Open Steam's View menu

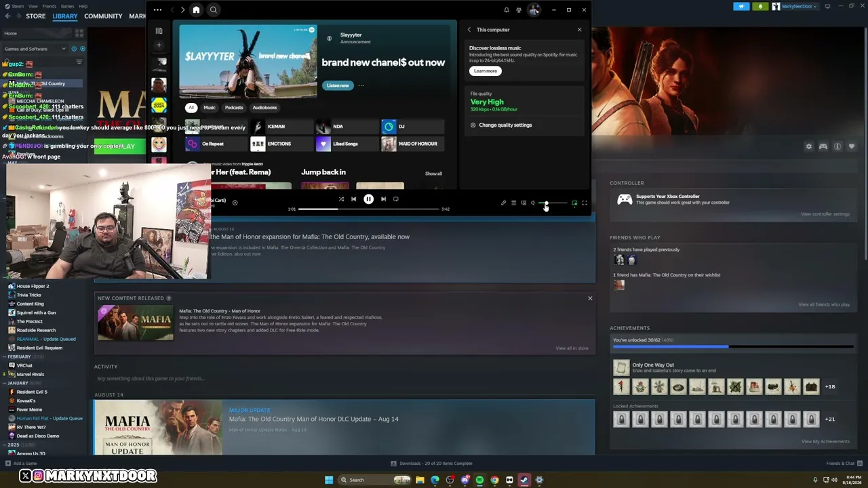(33, 6)
